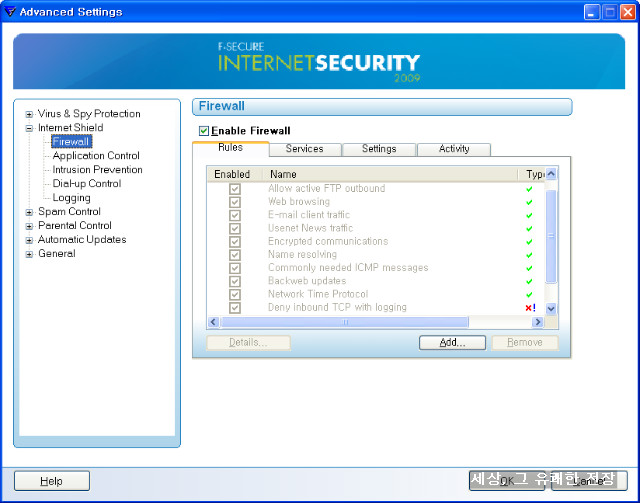Click the Type column header
The width and height of the screenshot is (640, 503).
[532, 174]
